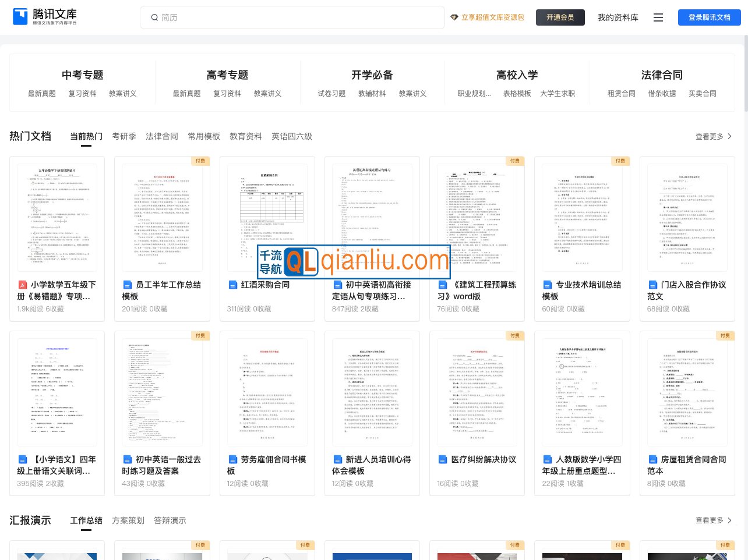This screenshot has height=560, width=748.
Task: Select the 法律合同 tab in 热门文档
Action: point(161,136)
